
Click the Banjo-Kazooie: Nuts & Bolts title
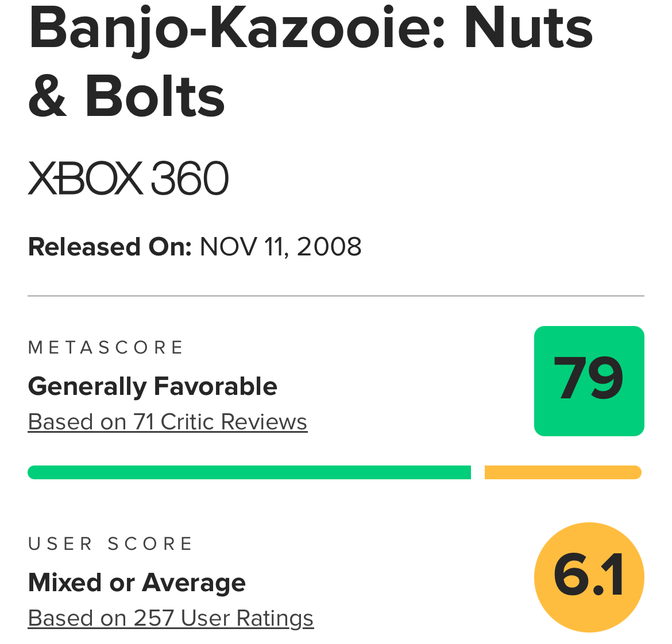pyautogui.click(x=311, y=61)
